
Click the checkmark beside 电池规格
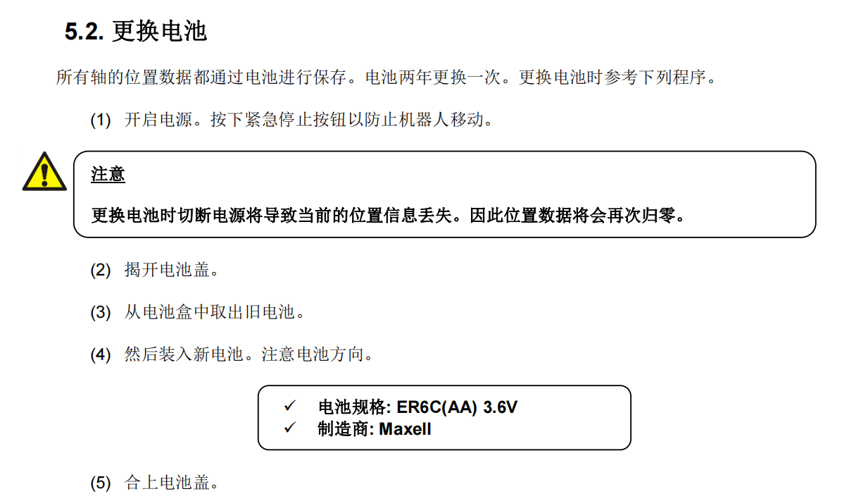click(x=290, y=407)
